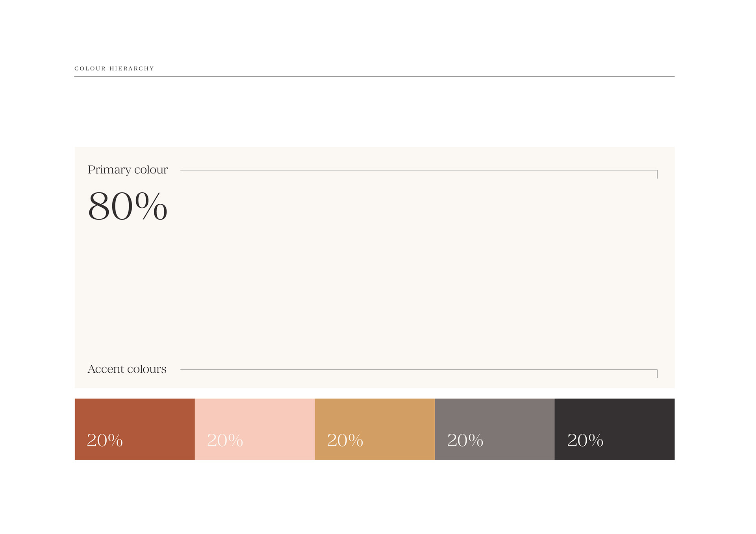Click the rule under the Colour Hierarchy heading
This screenshot has height=534, width=756.
pos(374,76)
